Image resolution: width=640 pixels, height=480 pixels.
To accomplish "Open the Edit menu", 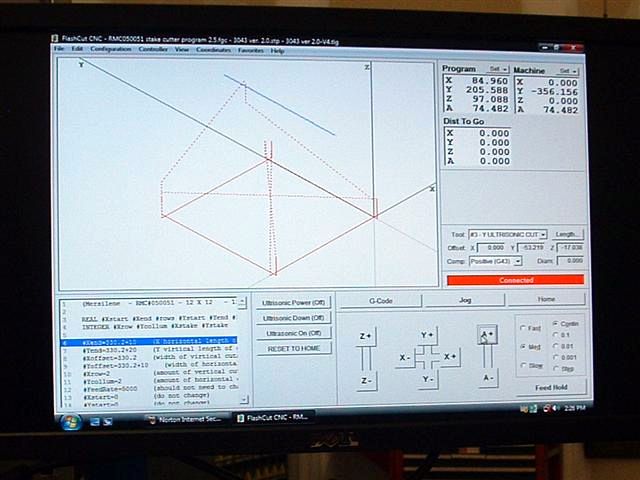I will click(x=77, y=49).
